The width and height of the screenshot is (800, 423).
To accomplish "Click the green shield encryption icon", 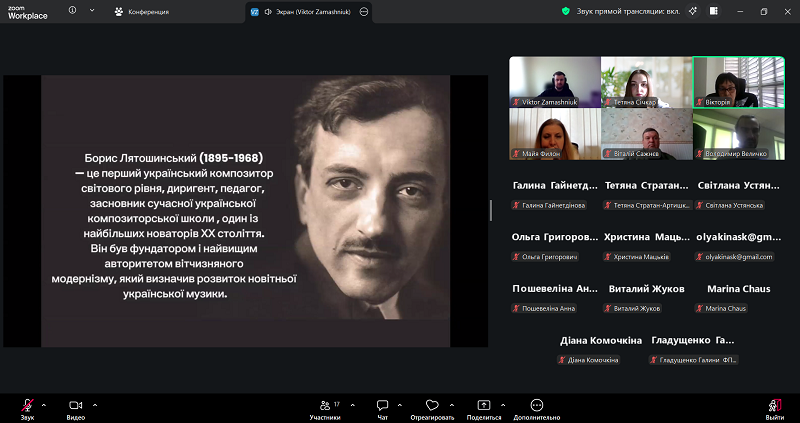I will (x=566, y=11).
